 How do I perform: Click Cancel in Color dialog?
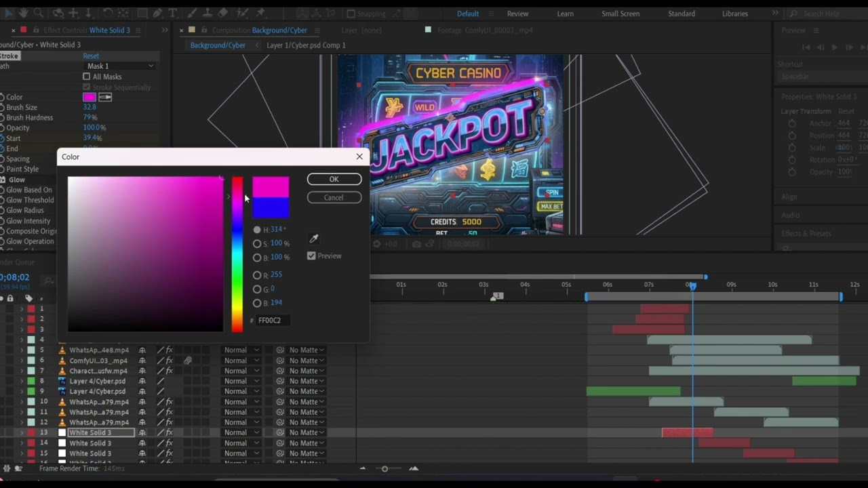334,198
